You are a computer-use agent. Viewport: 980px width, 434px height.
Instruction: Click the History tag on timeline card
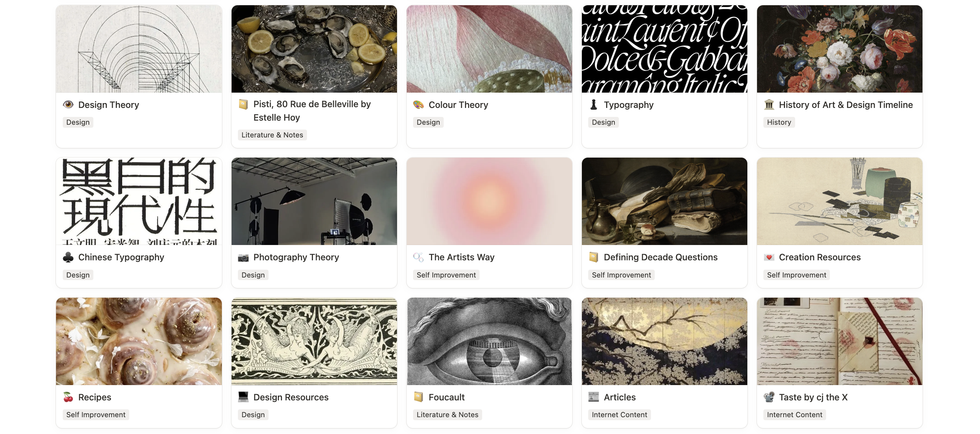coord(779,122)
